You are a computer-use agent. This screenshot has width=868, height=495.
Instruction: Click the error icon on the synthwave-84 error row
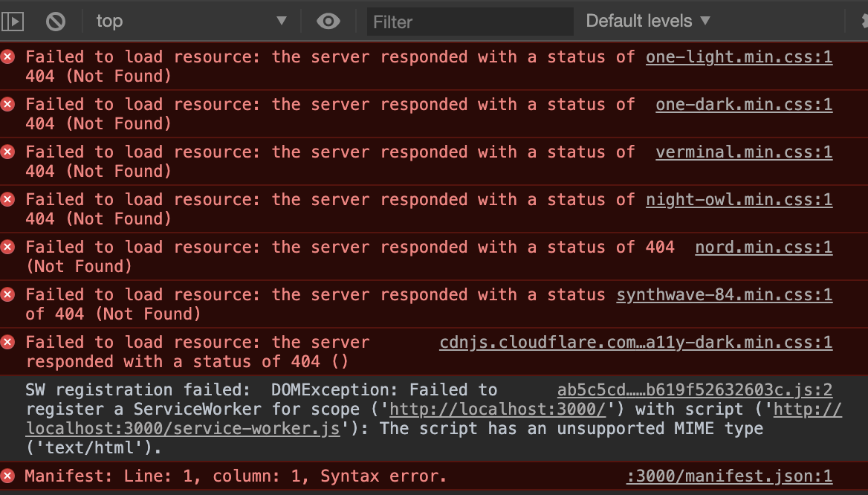click(x=7, y=294)
